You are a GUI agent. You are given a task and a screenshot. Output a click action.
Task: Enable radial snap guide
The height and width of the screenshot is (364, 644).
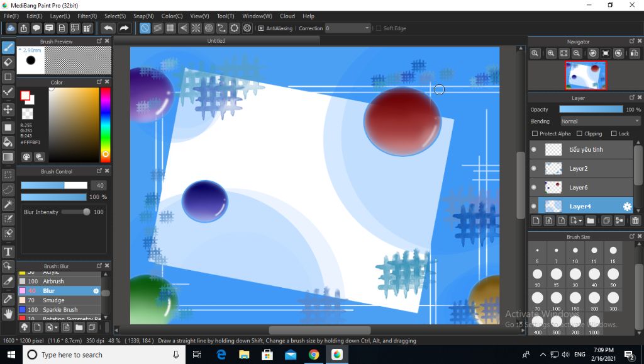(x=196, y=28)
